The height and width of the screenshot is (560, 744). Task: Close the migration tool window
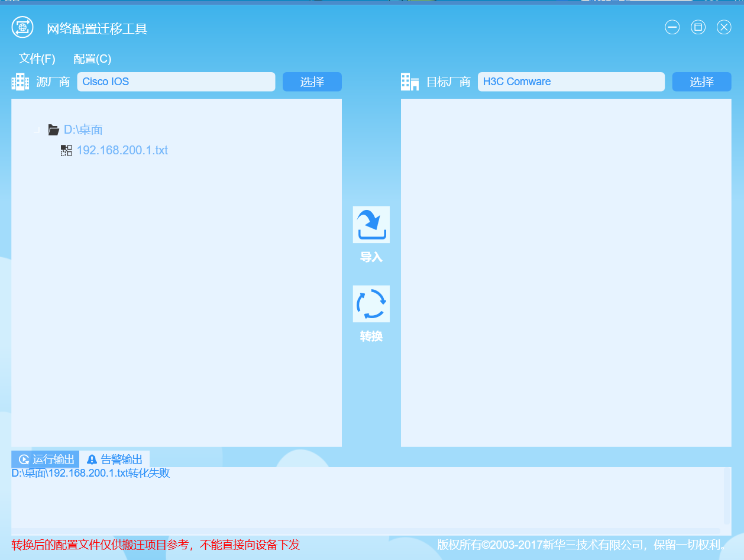pyautogui.click(x=724, y=27)
